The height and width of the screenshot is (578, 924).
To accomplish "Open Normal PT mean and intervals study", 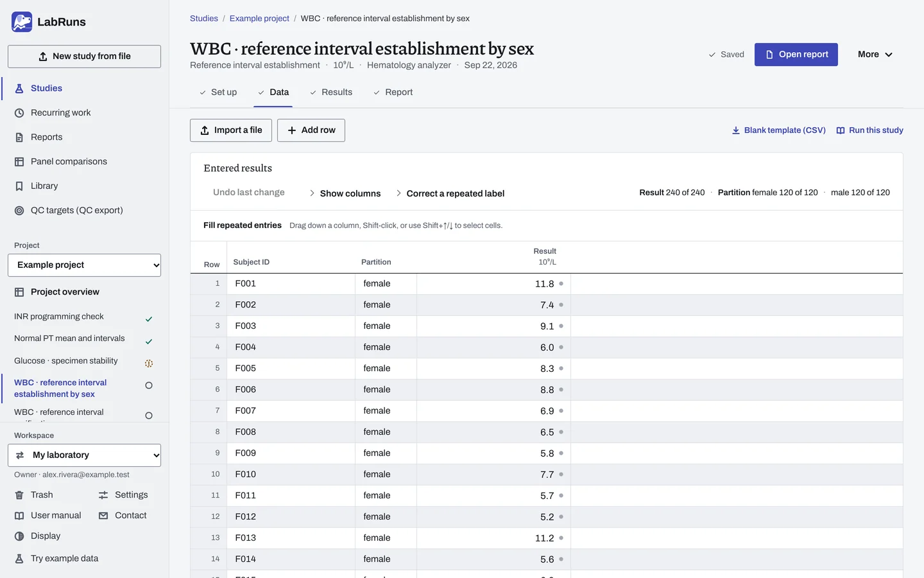I will click(x=84, y=339).
